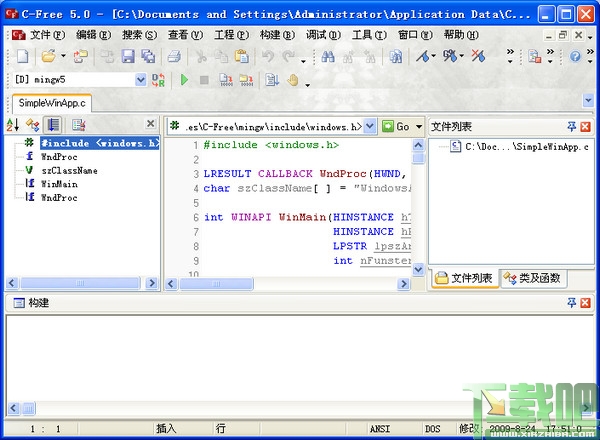Click the Print icon
The image size is (600, 440).
pyautogui.click(x=174, y=57)
